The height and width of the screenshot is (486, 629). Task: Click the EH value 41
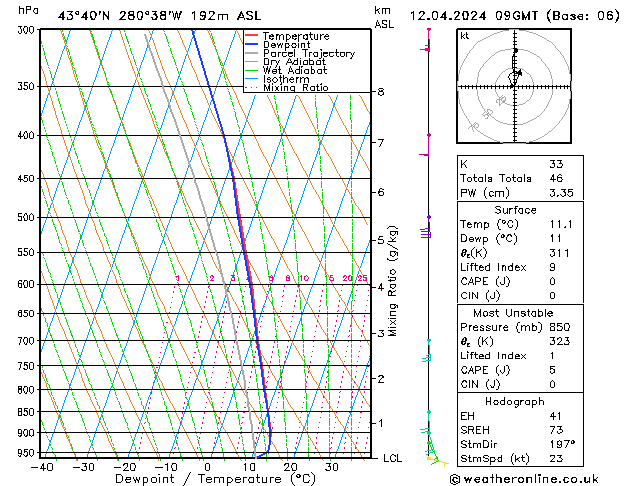click(555, 416)
